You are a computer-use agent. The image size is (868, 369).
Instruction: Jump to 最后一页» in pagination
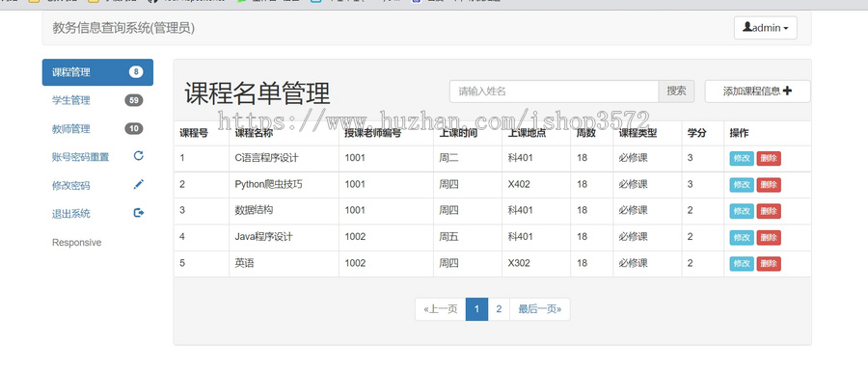click(540, 309)
